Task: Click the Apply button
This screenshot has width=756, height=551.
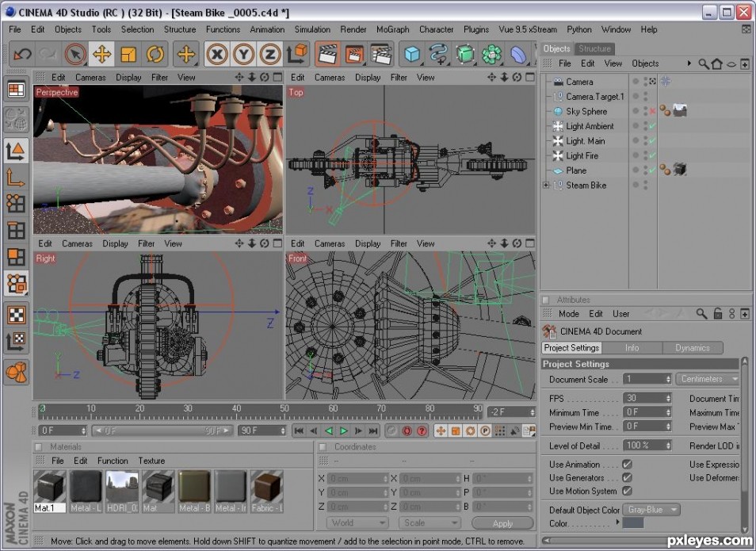Action: (502, 523)
